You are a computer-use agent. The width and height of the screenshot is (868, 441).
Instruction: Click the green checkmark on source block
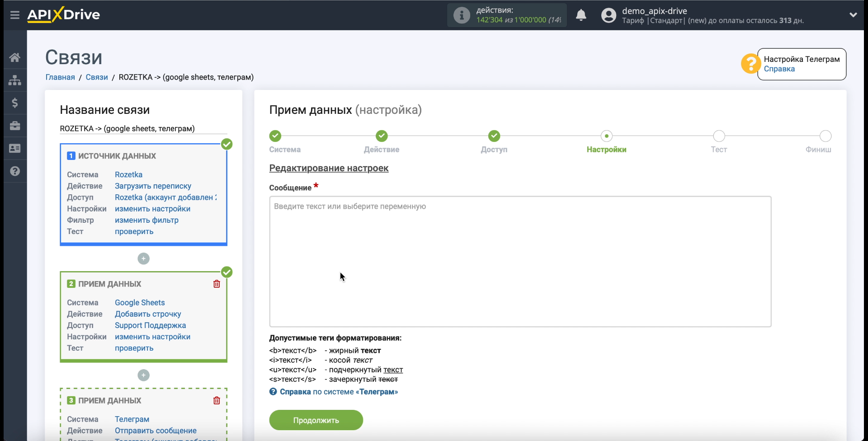coord(227,144)
